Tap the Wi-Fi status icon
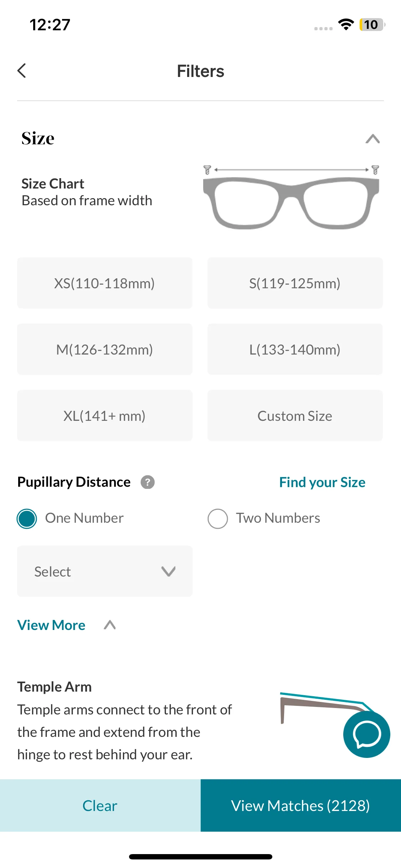 click(346, 25)
